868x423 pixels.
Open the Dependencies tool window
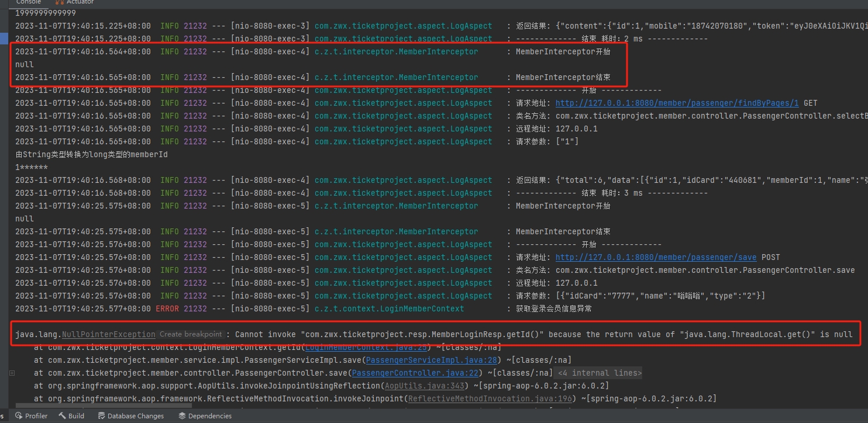pos(205,416)
